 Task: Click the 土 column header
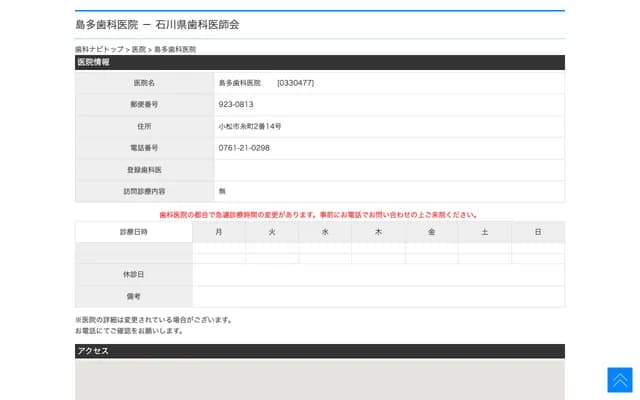pos(485,232)
